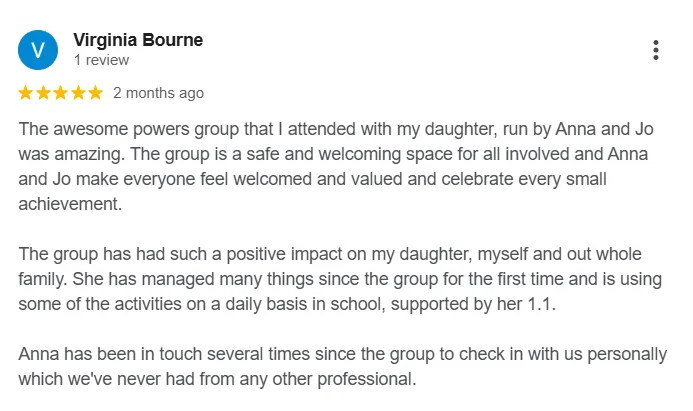Click the second yellow rating star
The height and width of the screenshot is (411, 693).
[x=43, y=93]
